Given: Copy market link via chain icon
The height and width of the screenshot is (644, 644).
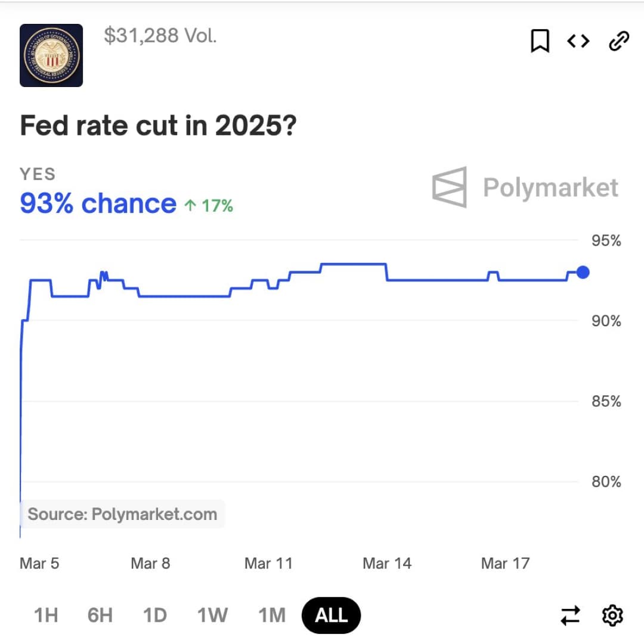Looking at the screenshot, I should pos(618,41).
